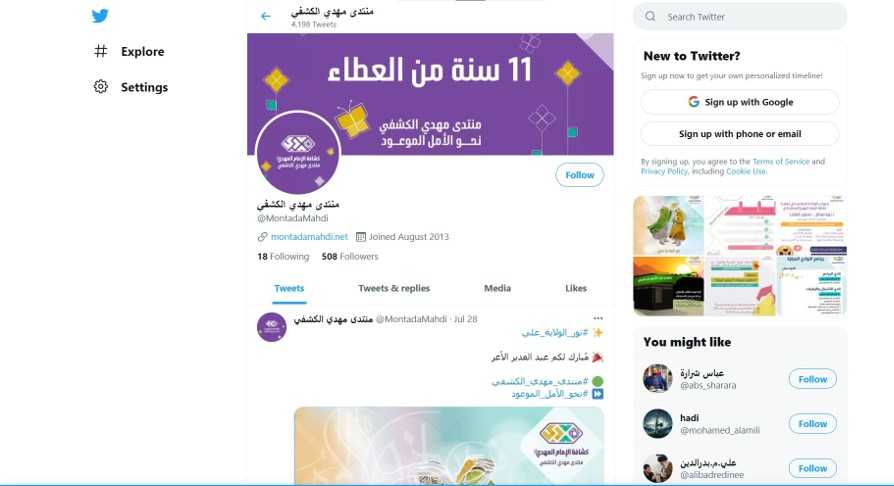Open Settings via the gear icon
Image resolution: width=894 pixels, height=486 pixels.
point(100,87)
